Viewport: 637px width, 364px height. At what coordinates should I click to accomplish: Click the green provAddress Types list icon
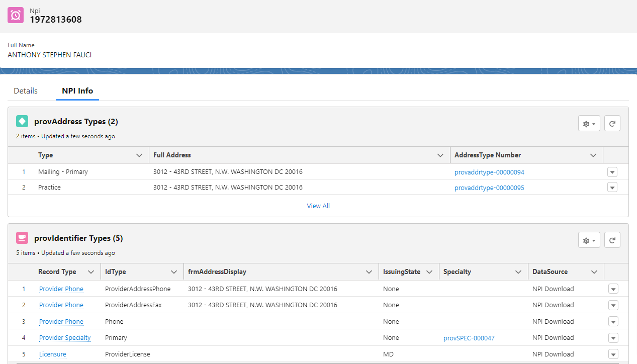point(22,121)
